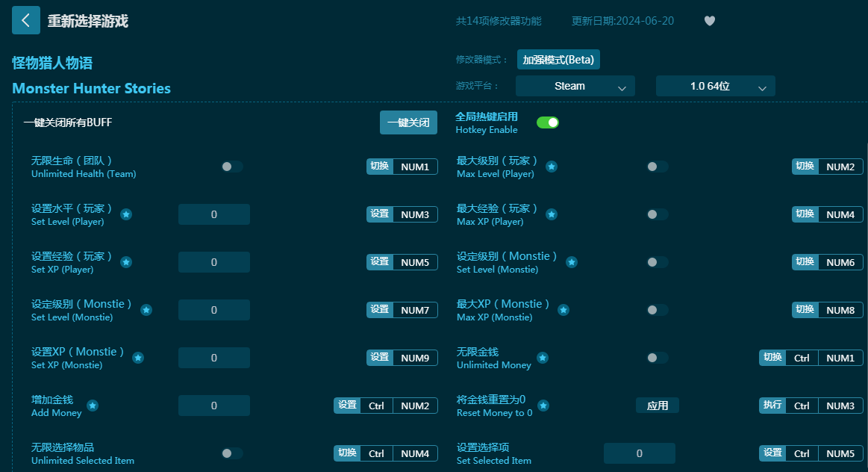
Task: Focus the Add Money amount field
Action: tap(213, 406)
